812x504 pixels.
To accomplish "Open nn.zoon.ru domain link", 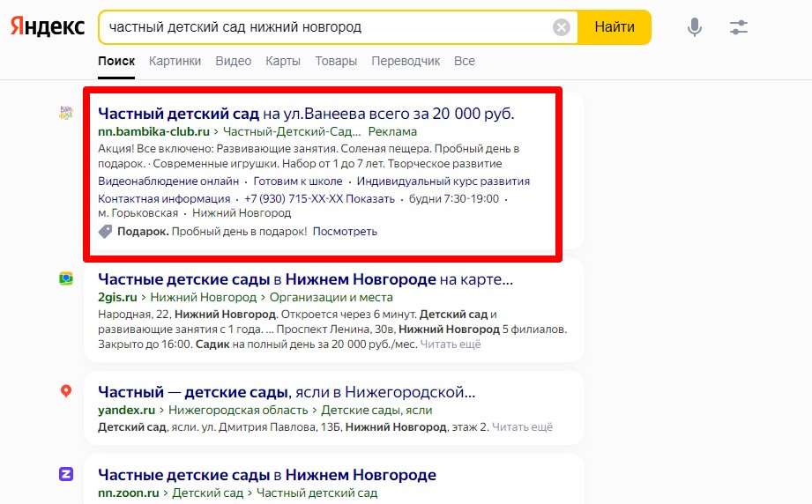I will pos(129,493).
